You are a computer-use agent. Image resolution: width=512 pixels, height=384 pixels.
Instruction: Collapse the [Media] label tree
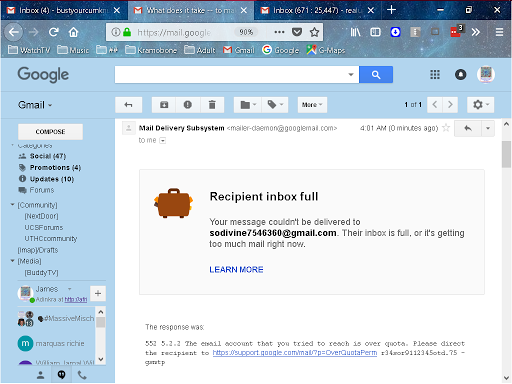pyautogui.click(x=13, y=261)
